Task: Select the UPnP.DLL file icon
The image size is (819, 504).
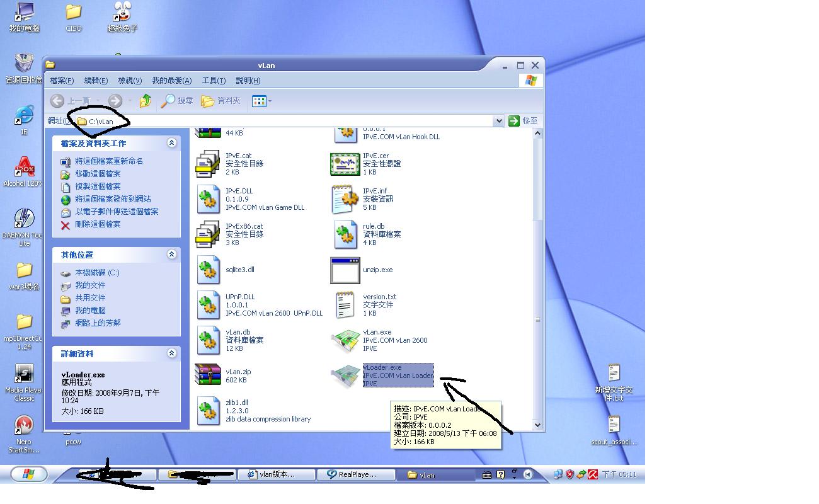Action: pyautogui.click(x=208, y=306)
